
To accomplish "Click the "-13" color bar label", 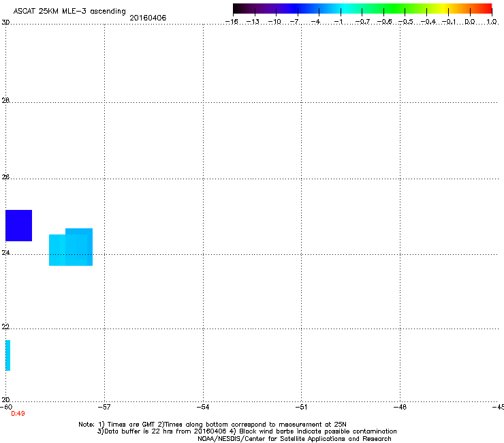I will point(253,22).
